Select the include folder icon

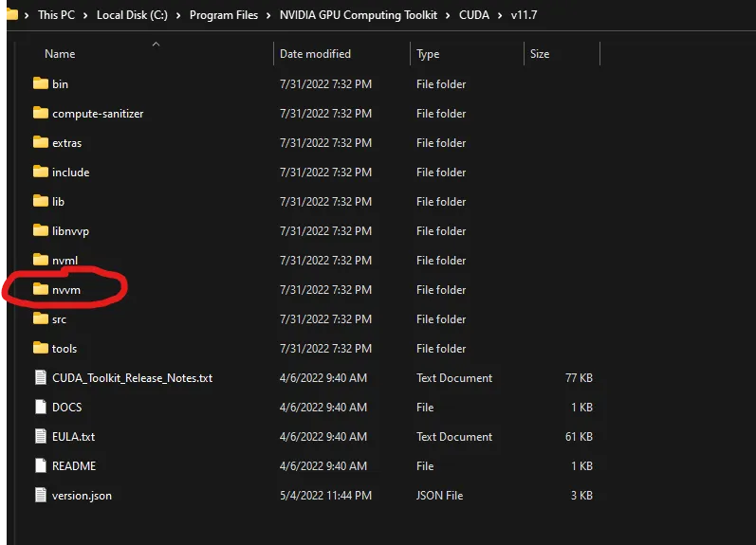41,172
